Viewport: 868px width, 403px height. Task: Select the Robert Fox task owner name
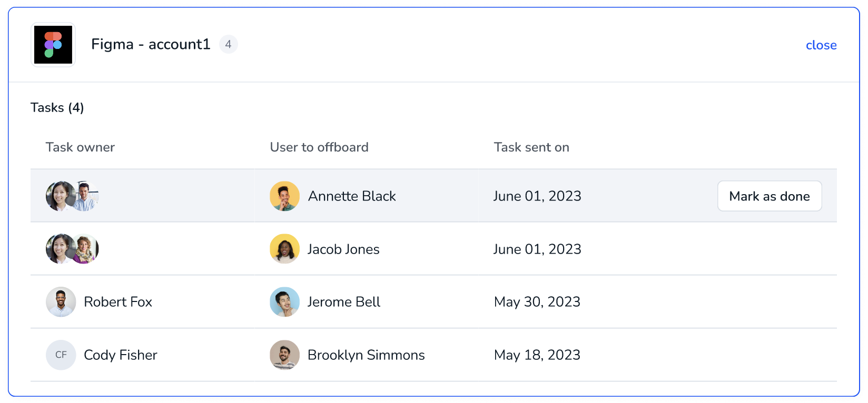tap(118, 302)
